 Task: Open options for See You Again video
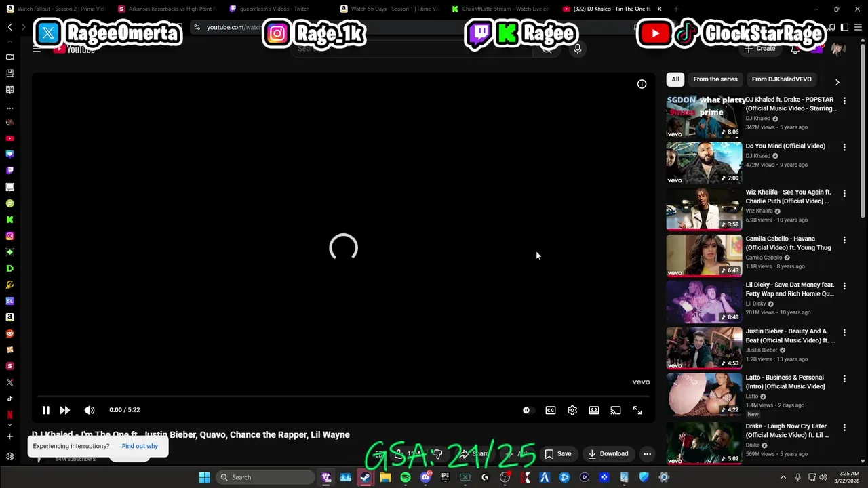tap(844, 193)
